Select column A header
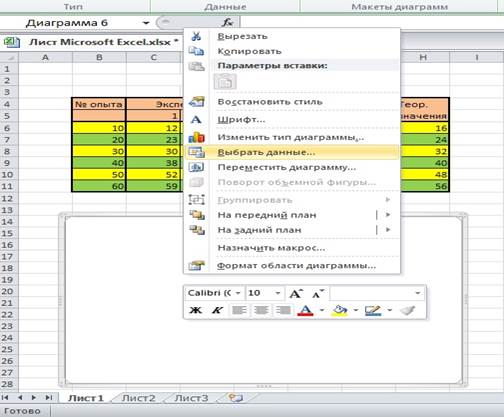504x417 pixels. 45,57
